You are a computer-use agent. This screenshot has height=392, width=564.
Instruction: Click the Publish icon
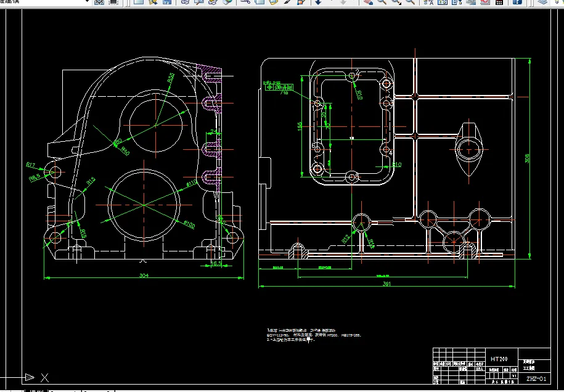click(213, 2)
